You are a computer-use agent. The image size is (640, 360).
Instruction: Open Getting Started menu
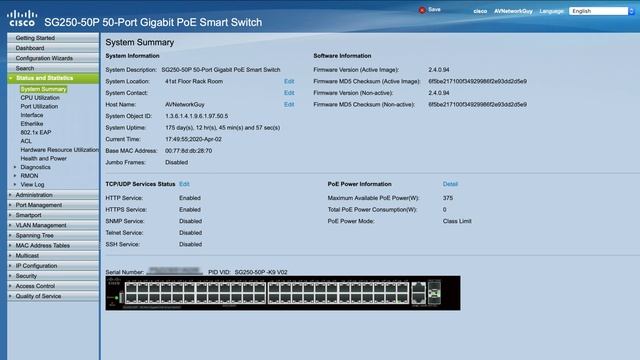[x=53, y=38]
